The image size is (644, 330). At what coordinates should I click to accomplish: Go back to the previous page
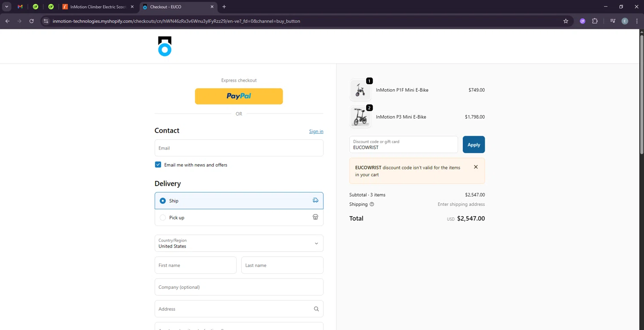[7, 21]
